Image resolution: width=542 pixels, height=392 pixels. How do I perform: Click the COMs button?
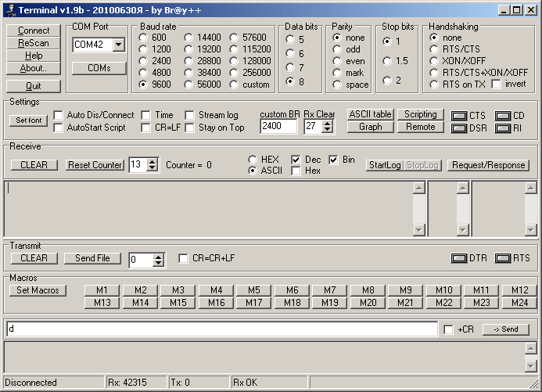pos(99,68)
